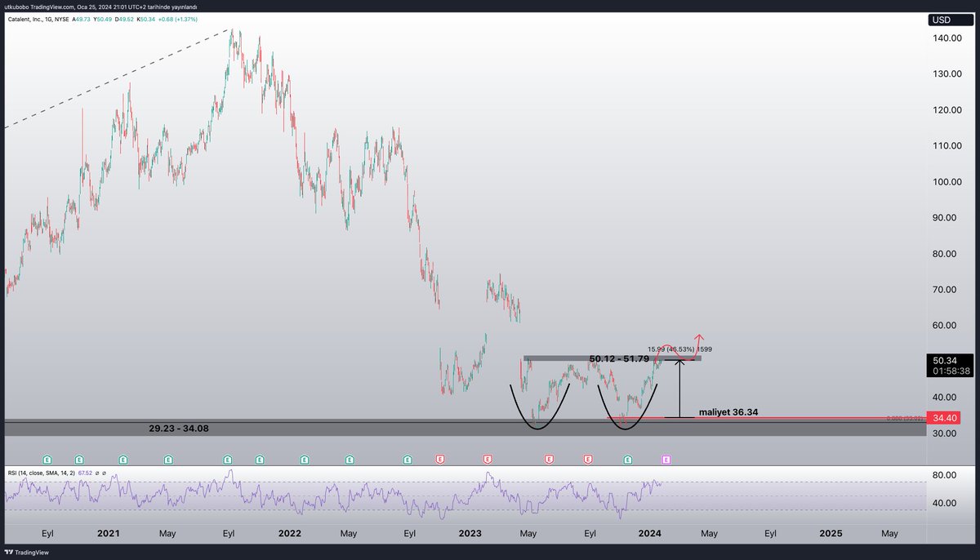Viewport: 980px width, 560px height.
Task: Click the 2025 time axis label
Action: coord(831,533)
